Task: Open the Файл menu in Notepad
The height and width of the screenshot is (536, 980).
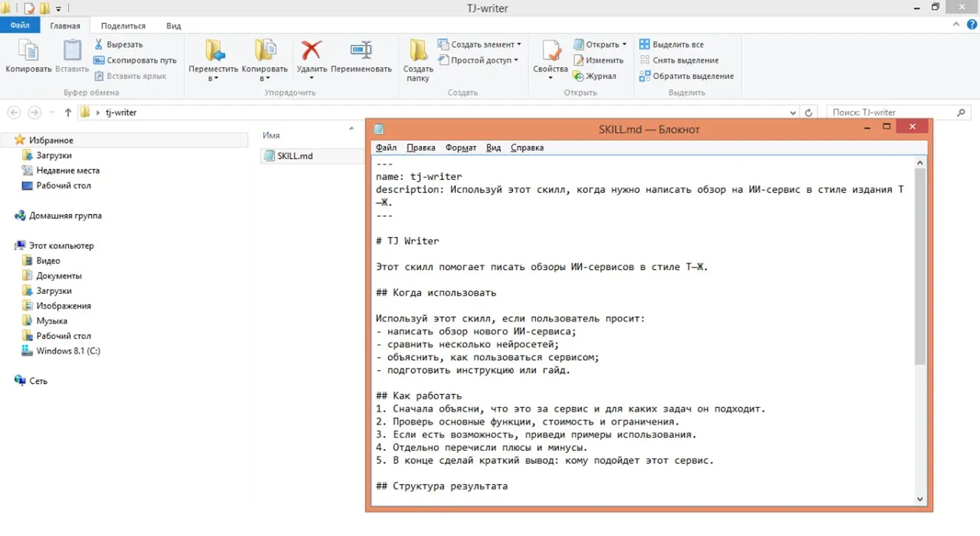Action: [x=386, y=148]
